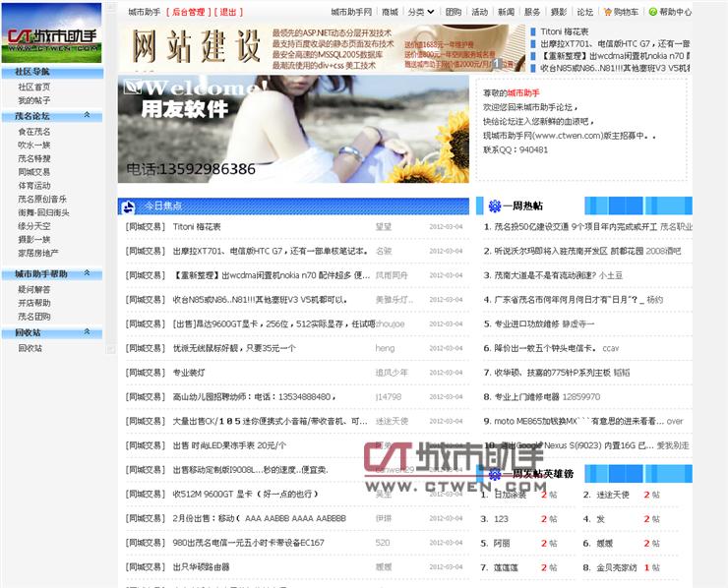Click user '迷途天使' in 发帖英雄榜
The width and height of the screenshot is (728, 588).
[612, 495]
